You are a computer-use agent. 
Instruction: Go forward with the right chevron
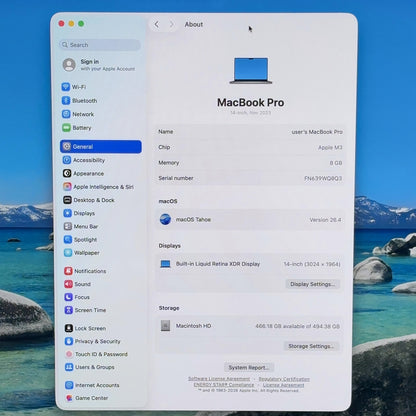[x=171, y=24]
